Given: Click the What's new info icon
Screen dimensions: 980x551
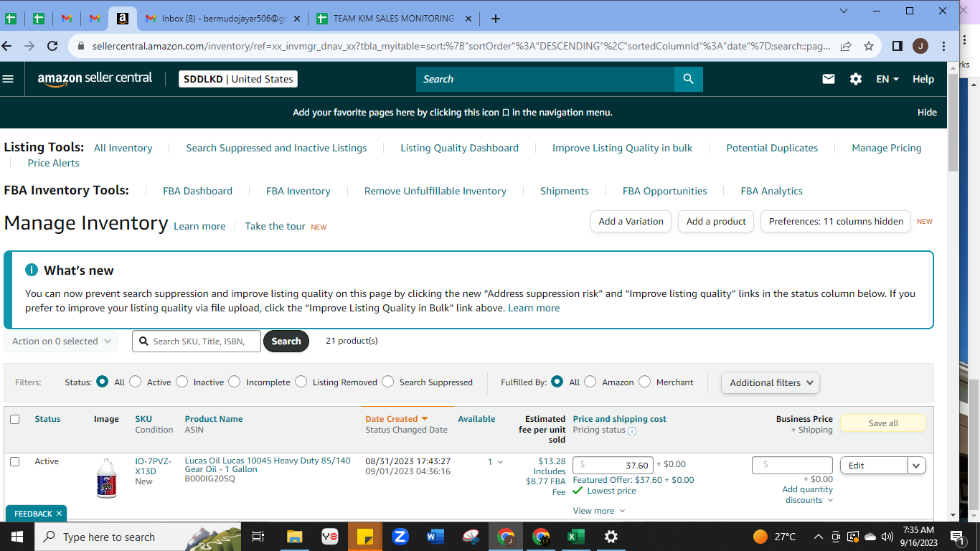Looking at the screenshot, I should [32, 270].
